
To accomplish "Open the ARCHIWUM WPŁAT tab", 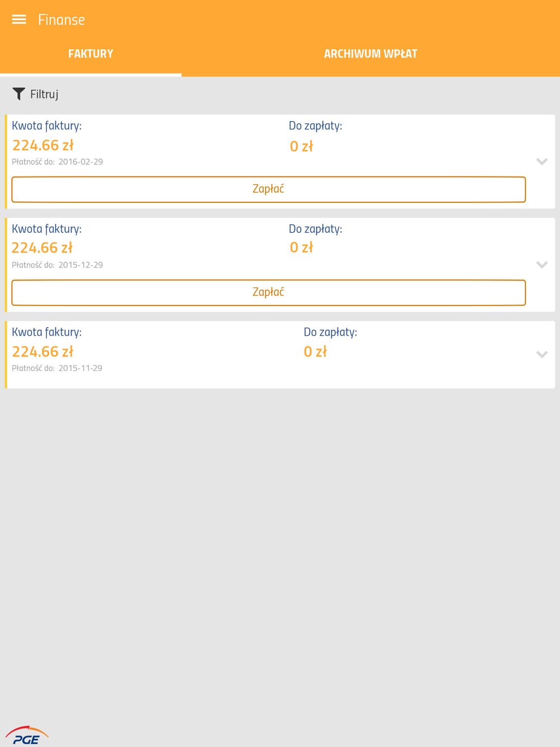I will coord(370,54).
